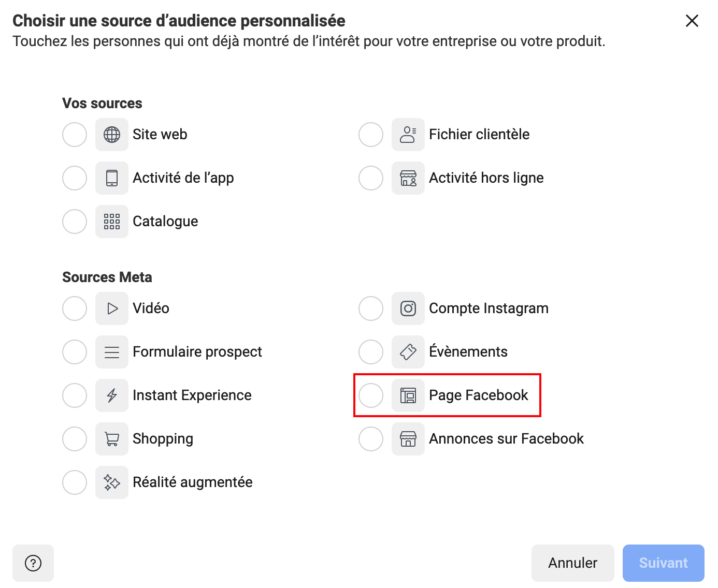
Task: Select the Page Facebook radio button
Action: [x=371, y=395]
